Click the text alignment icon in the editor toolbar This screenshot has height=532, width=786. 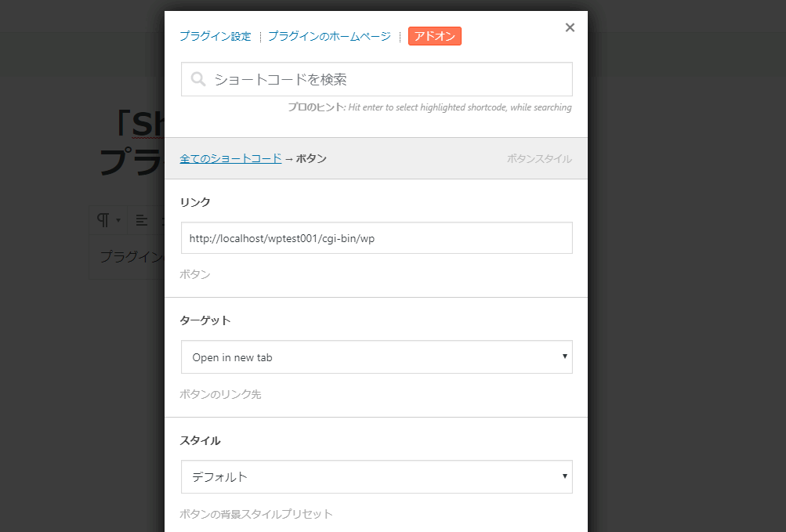coord(142,220)
